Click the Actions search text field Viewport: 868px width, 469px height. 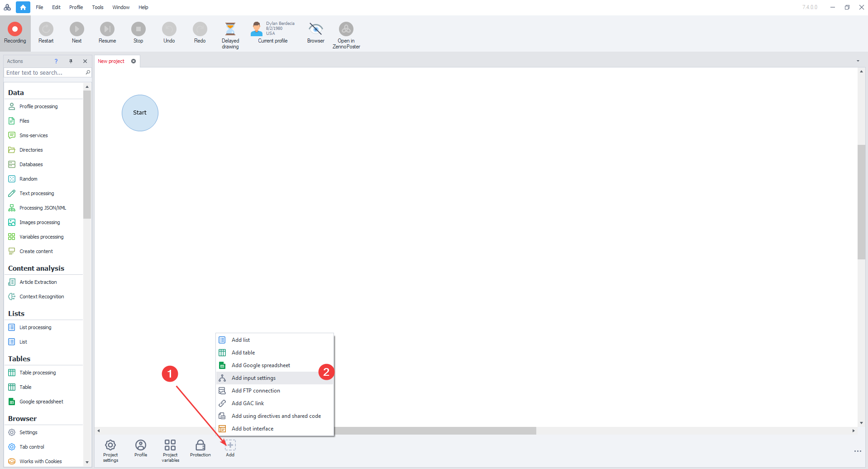(44, 73)
